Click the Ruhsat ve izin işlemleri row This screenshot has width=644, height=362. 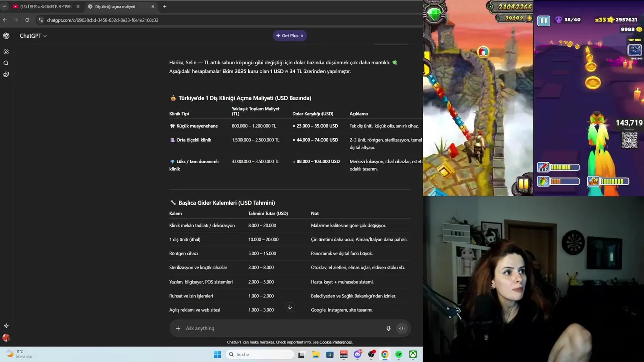point(289,296)
